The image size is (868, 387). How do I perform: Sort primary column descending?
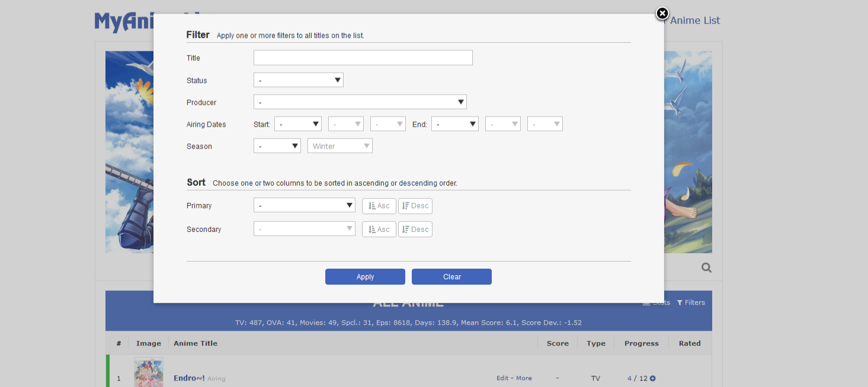[x=415, y=206]
